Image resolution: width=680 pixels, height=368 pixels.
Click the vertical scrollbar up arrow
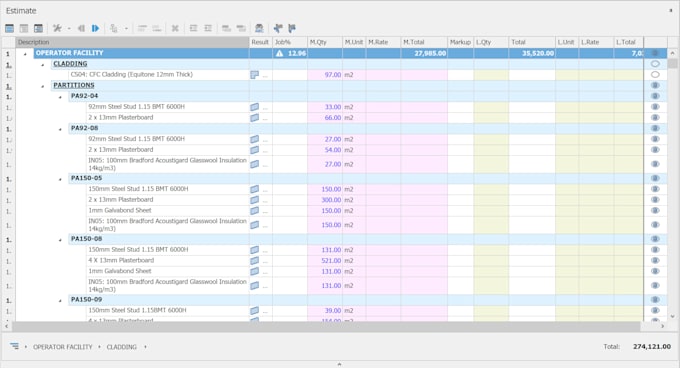(673, 53)
